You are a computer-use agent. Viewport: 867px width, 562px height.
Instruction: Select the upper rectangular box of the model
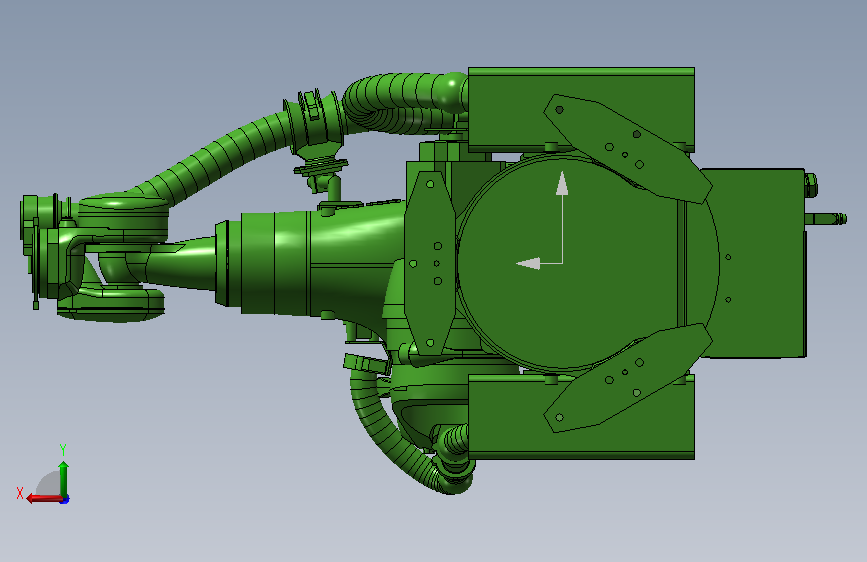581,108
